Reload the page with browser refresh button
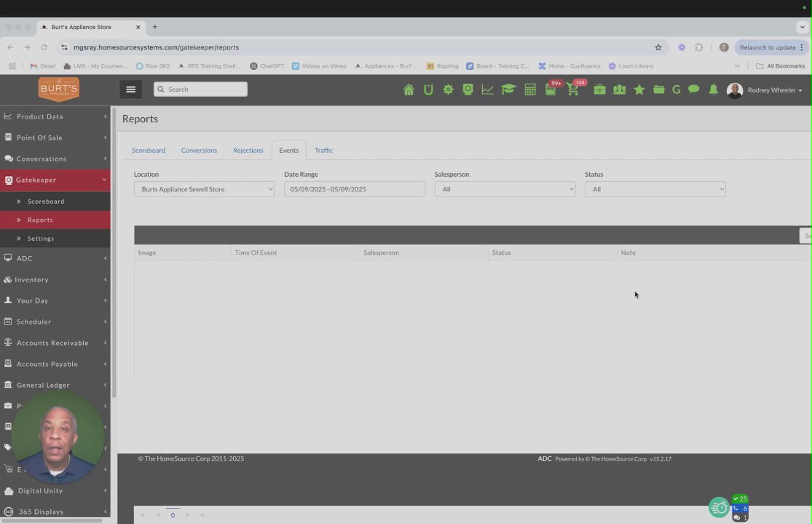The height and width of the screenshot is (524, 812). 44,47
